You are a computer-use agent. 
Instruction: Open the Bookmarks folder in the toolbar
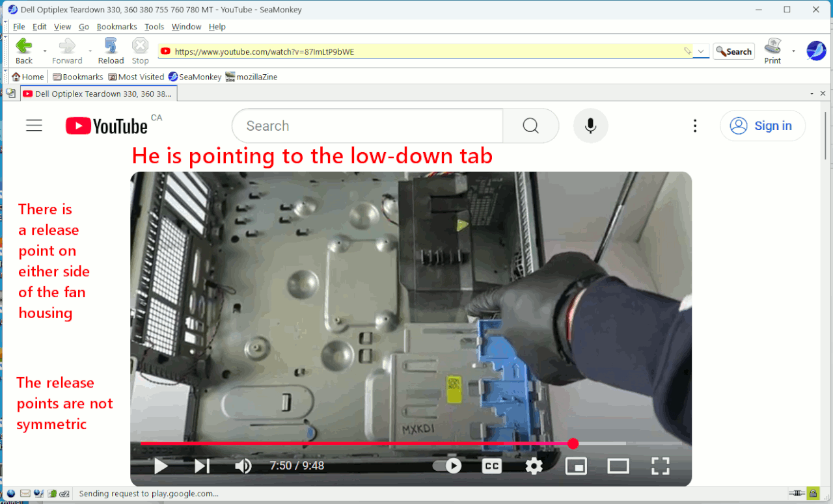point(78,77)
